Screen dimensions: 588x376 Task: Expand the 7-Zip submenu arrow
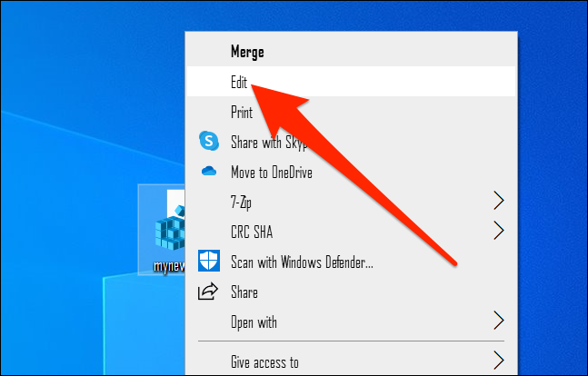click(x=498, y=201)
